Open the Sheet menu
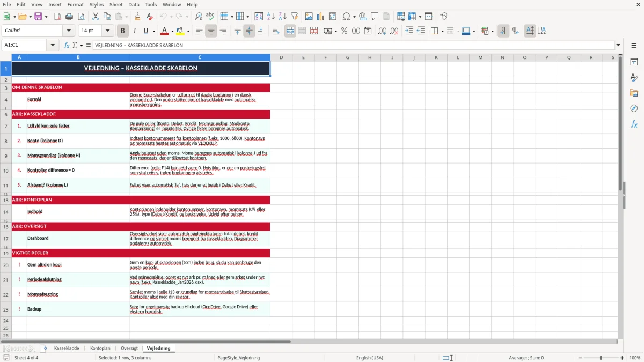Viewport: 644px width, 362px height. [116, 4]
